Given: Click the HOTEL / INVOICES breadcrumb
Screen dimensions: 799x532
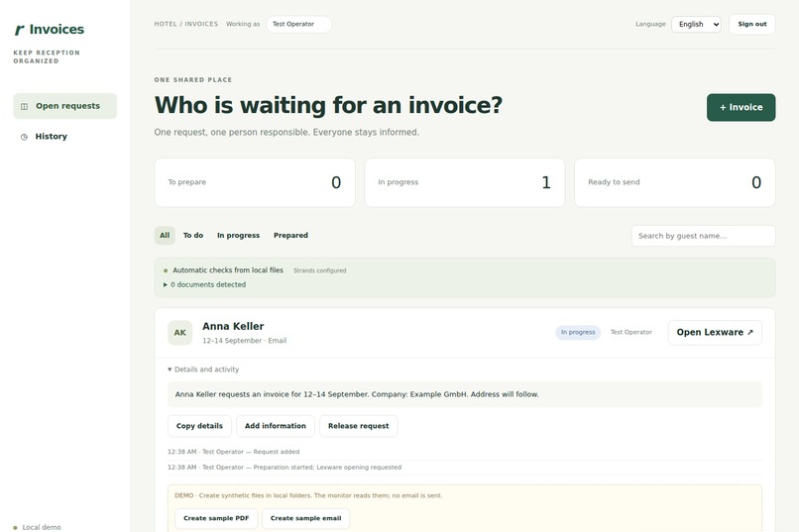Looking at the screenshot, I should pos(186,24).
